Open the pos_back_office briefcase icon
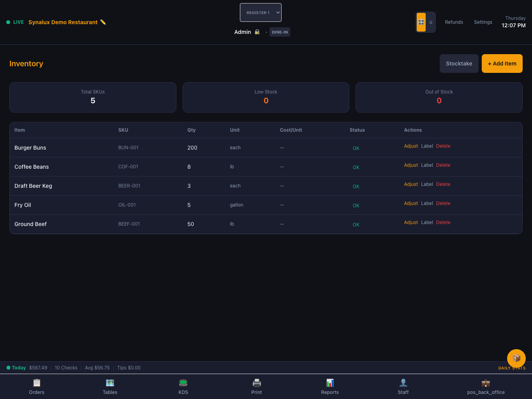The image size is (532, 399). [x=486, y=383]
